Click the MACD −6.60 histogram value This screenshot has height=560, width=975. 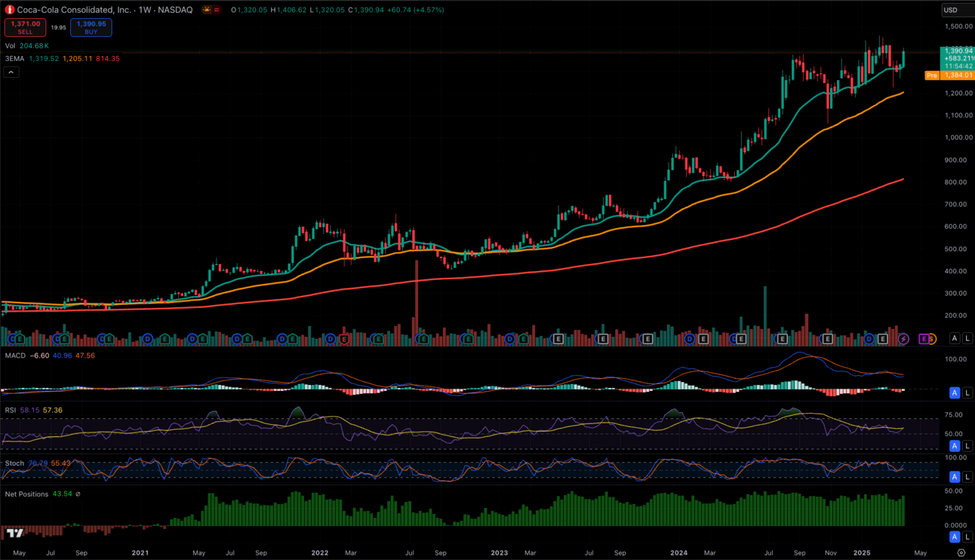pos(39,355)
